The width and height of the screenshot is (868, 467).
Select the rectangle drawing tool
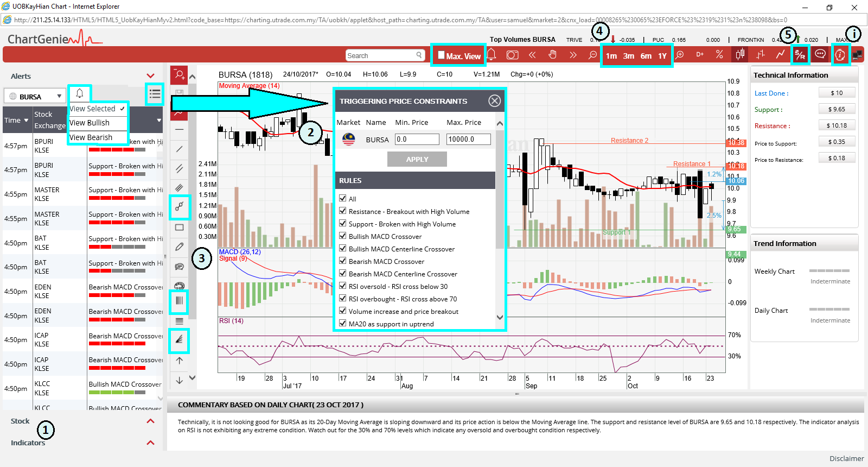coord(179,228)
